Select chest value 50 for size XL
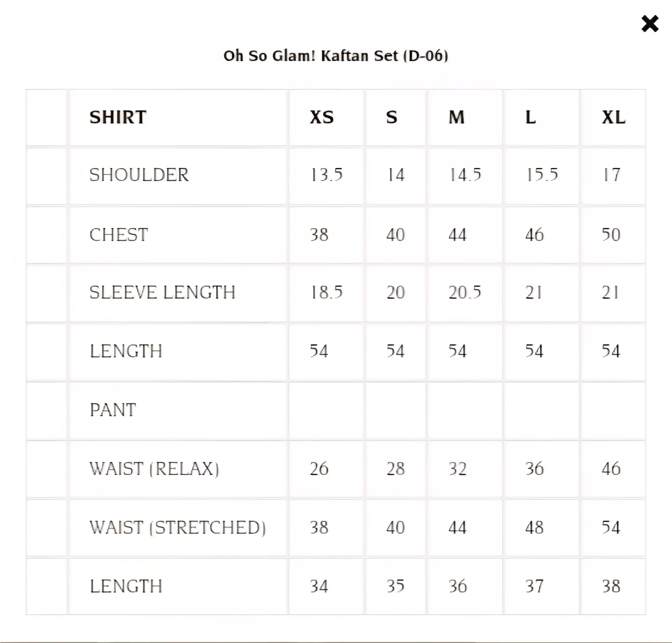 pyautogui.click(x=611, y=235)
